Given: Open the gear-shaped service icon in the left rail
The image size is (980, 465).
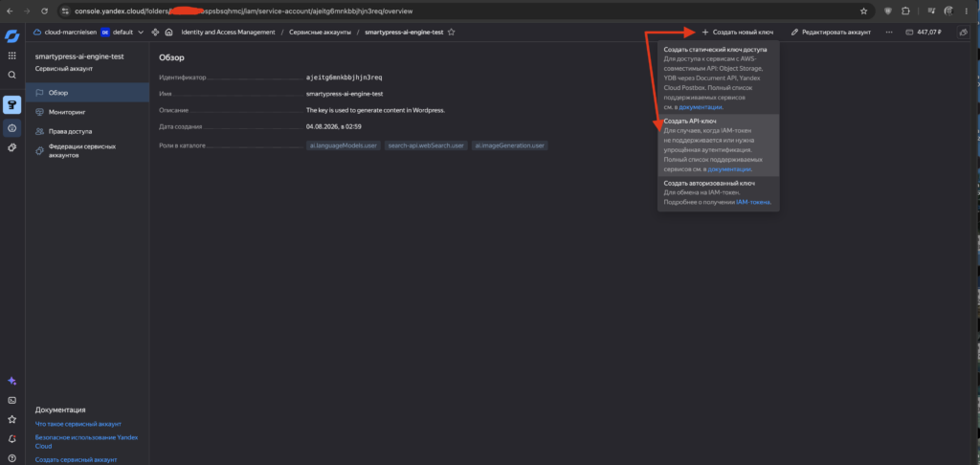Looking at the screenshot, I should point(11,148).
